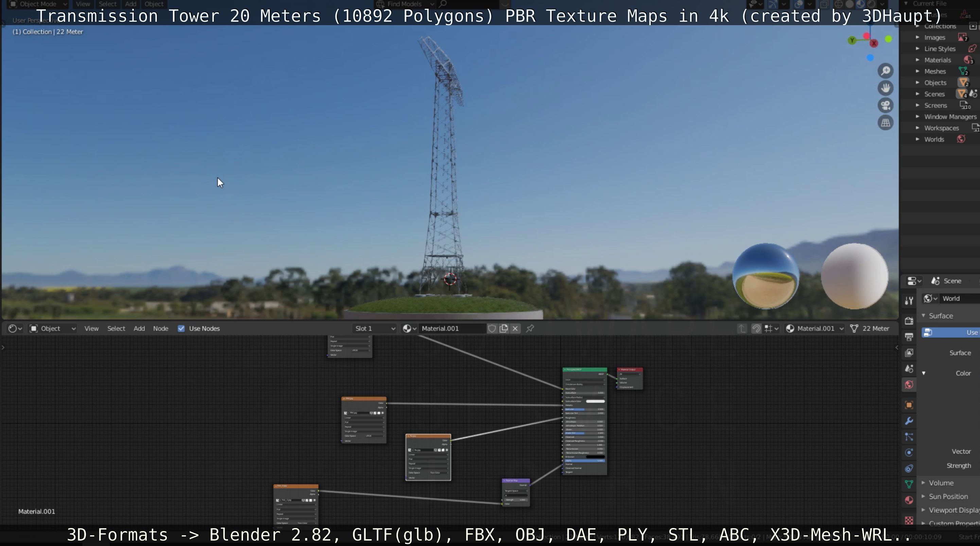Click the green Y axis gizmo

852,40
